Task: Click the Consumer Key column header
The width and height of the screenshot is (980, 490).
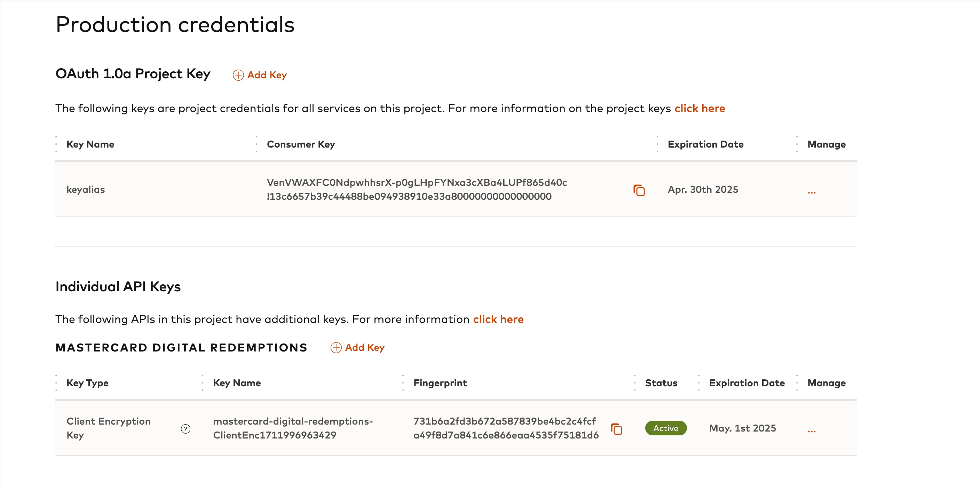Action: 301,144
